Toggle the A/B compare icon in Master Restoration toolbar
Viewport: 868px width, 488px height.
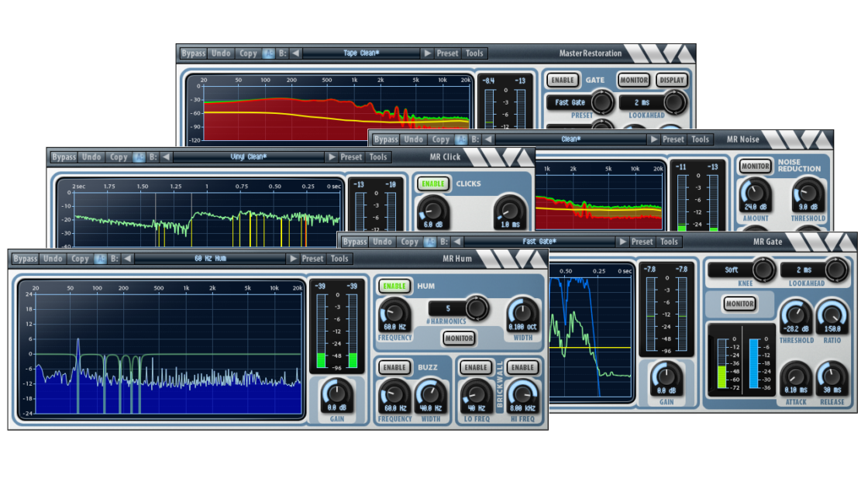point(268,53)
